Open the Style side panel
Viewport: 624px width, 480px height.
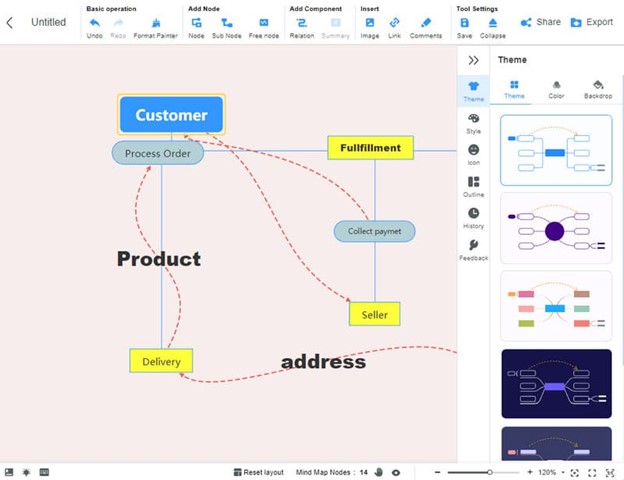point(473,123)
